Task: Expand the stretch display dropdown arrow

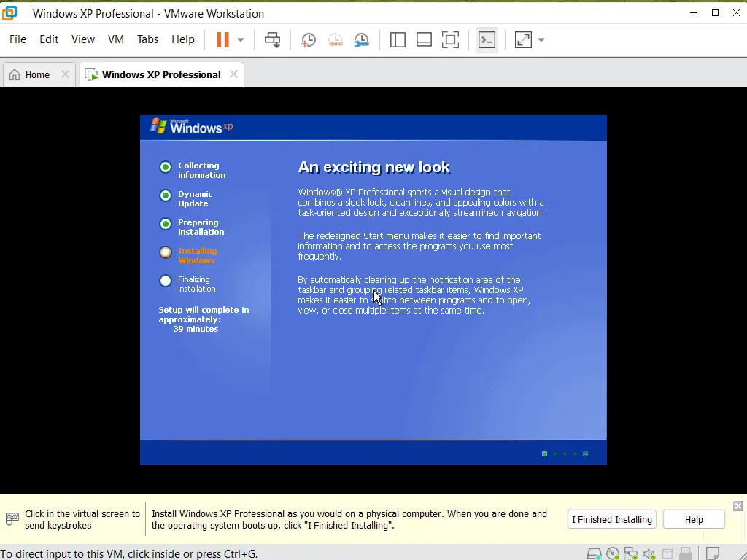Action: coord(541,40)
